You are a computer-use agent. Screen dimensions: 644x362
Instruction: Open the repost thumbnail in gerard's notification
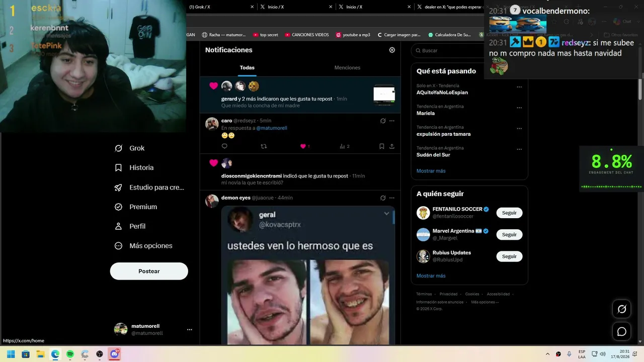point(384,95)
